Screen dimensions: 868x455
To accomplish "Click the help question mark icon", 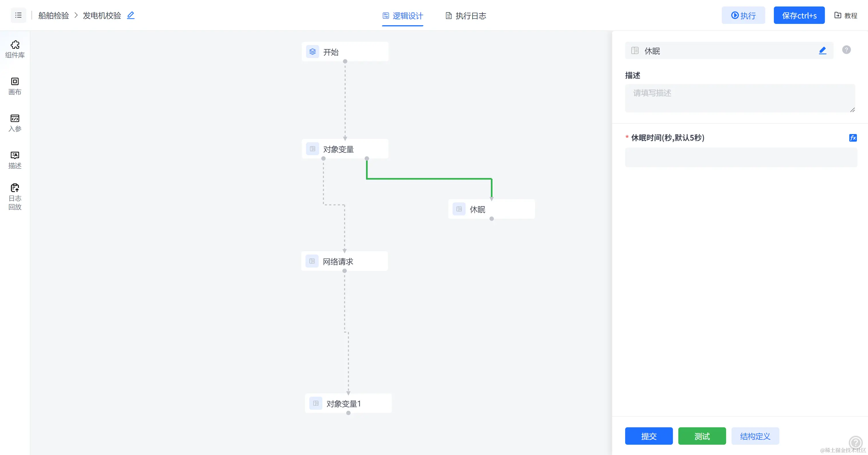I will (846, 50).
